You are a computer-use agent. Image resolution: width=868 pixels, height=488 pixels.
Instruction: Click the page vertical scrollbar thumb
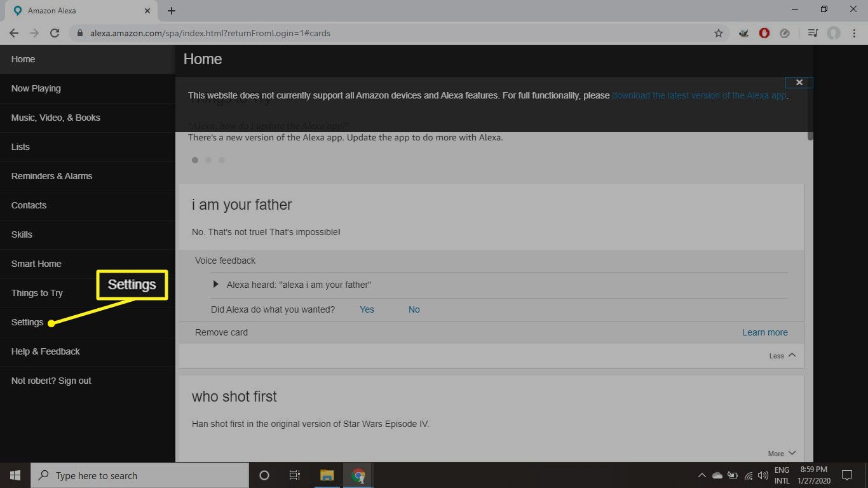tap(810, 108)
